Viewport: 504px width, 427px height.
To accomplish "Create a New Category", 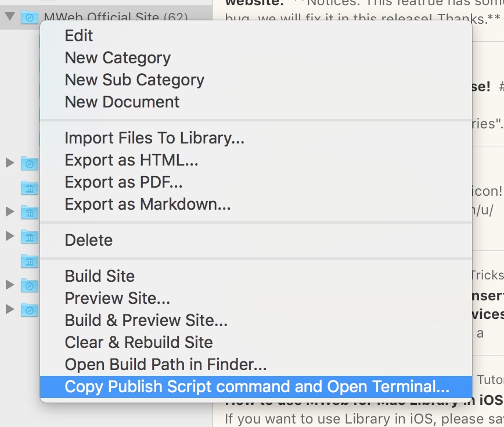I will tap(117, 58).
